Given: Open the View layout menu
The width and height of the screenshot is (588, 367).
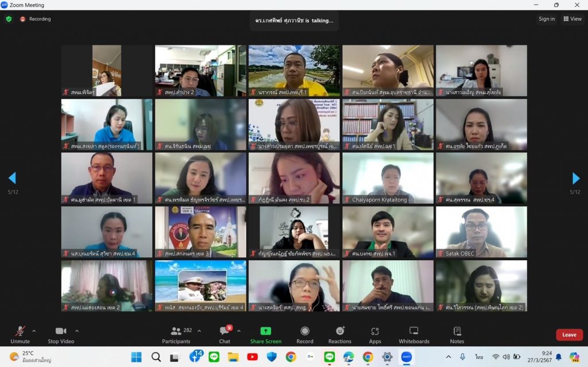Looking at the screenshot, I should click(x=572, y=19).
